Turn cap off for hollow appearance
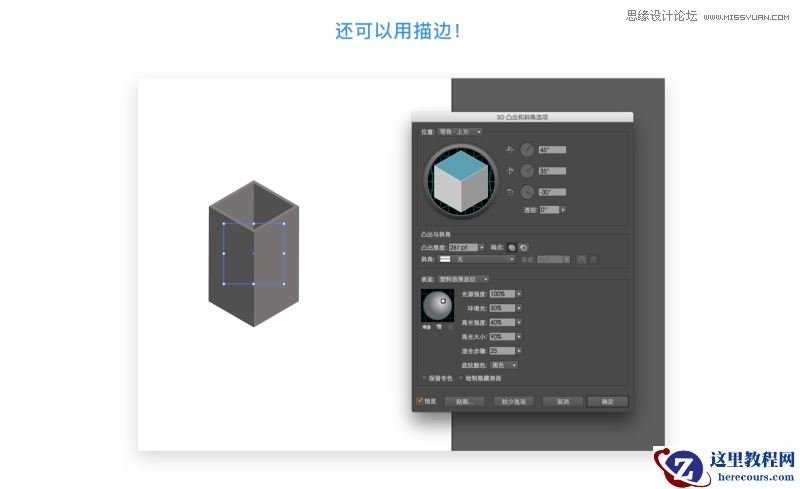 click(x=523, y=248)
